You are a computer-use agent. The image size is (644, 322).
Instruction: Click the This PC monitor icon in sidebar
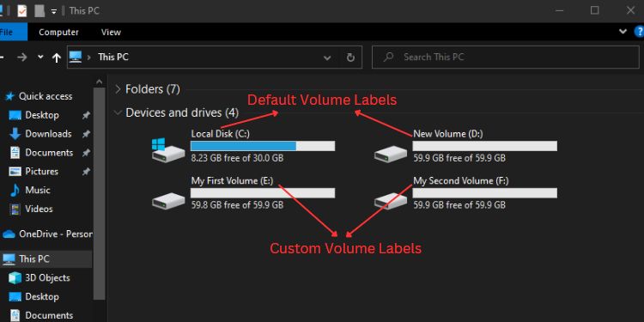click(x=9, y=259)
